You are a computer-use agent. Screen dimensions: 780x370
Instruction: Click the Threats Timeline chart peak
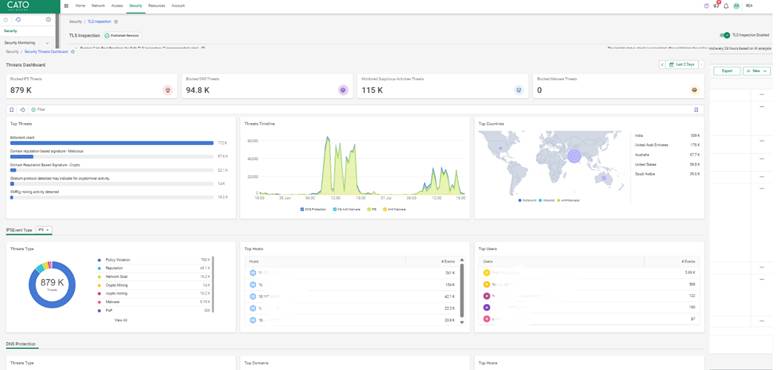[327, 138]
